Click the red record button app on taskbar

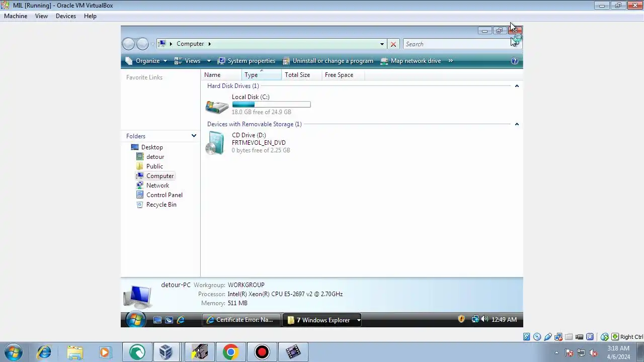point(262,352)
